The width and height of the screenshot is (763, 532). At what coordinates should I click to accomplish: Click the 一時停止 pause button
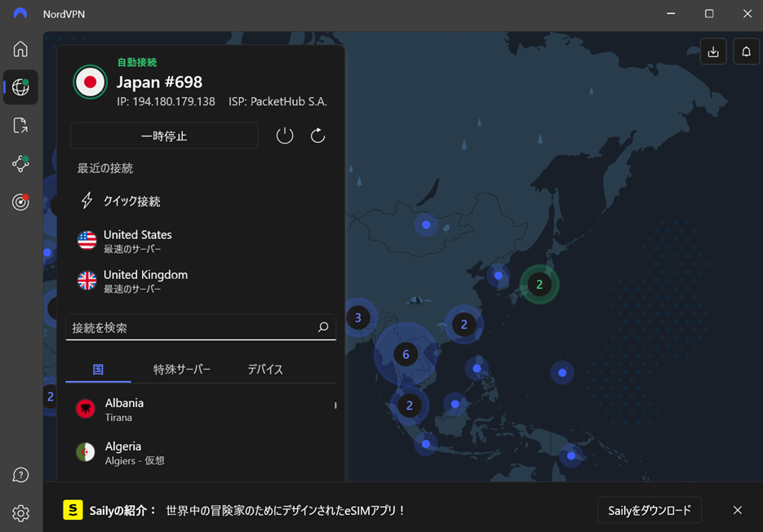pos(164,135)
